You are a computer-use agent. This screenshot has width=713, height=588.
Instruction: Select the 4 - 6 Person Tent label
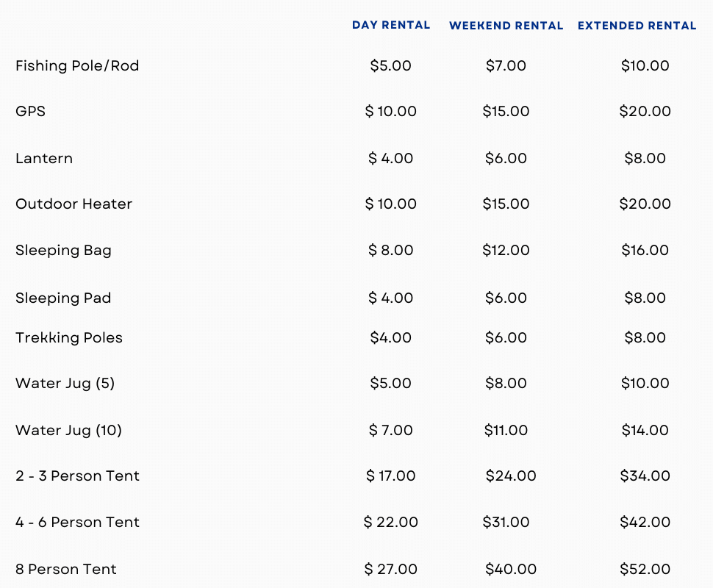click(77, 522)
